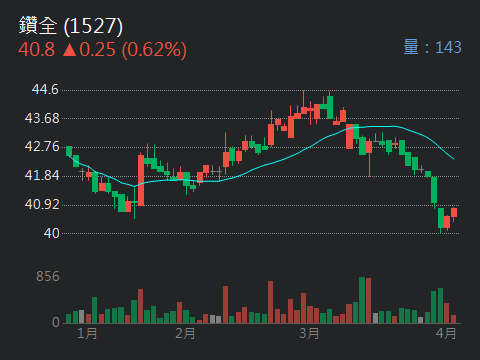
Task: Click the volume label 量：143
Action: tap(432, 47)
